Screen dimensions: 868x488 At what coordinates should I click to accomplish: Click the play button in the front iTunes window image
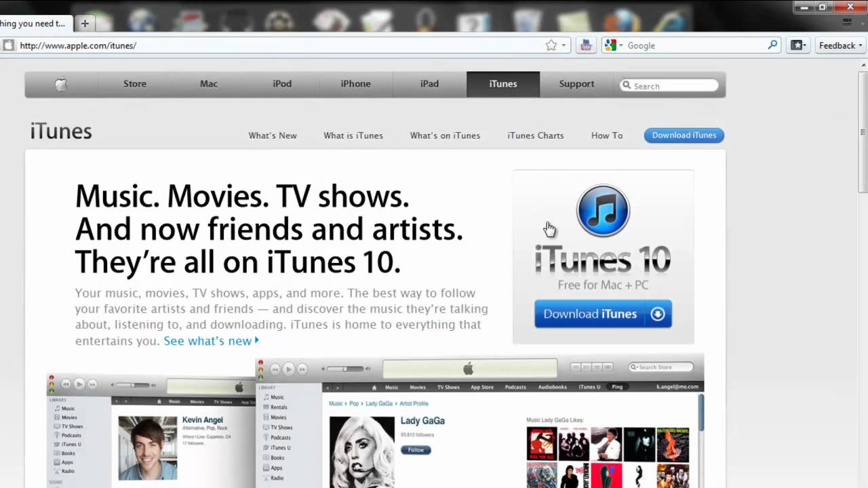click(288, 369)
